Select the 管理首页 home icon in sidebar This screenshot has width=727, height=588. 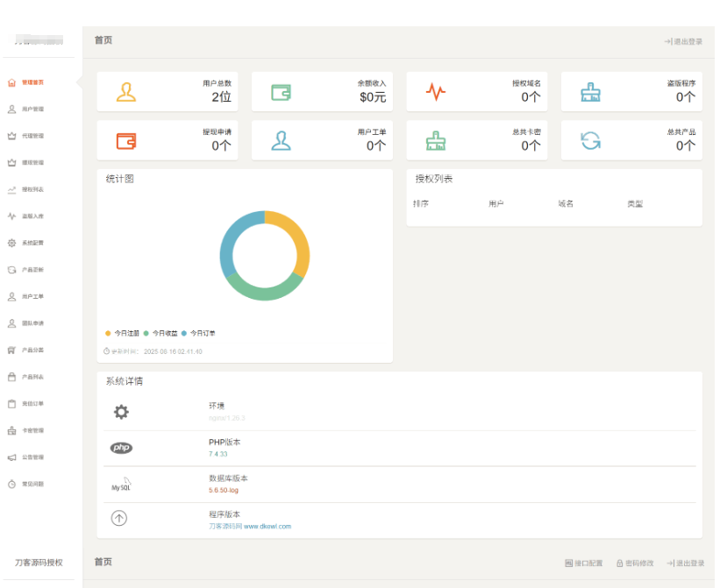click(12, 83)
